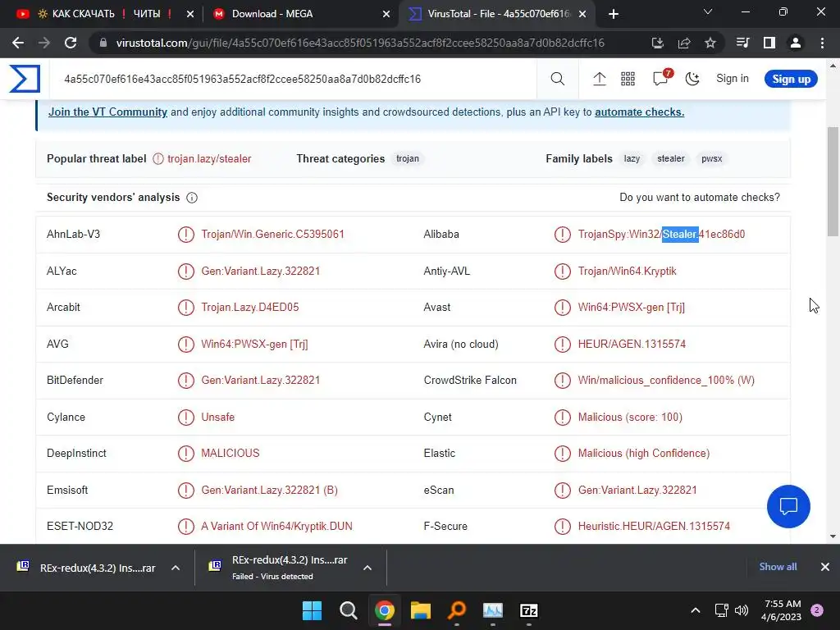Click the install app icon in address bar
This screenshot has width=840, height=630.
click(657, 43)
